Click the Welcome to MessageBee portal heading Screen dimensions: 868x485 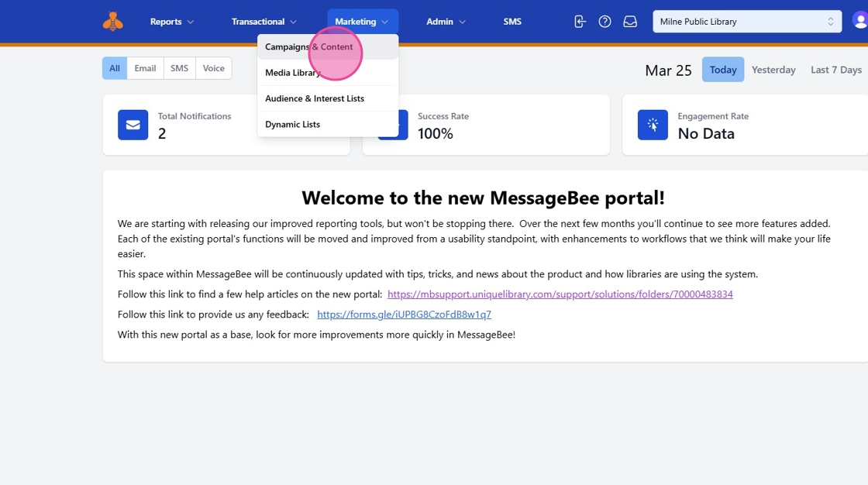click(484, 198)
